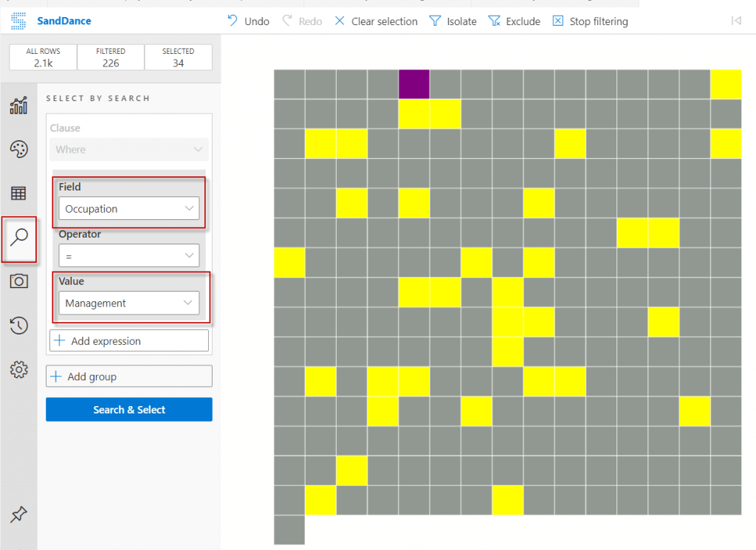Open the Field dropdown showing Occupation
The width and height of the screenshot is (756, 550).
(128, 209)
